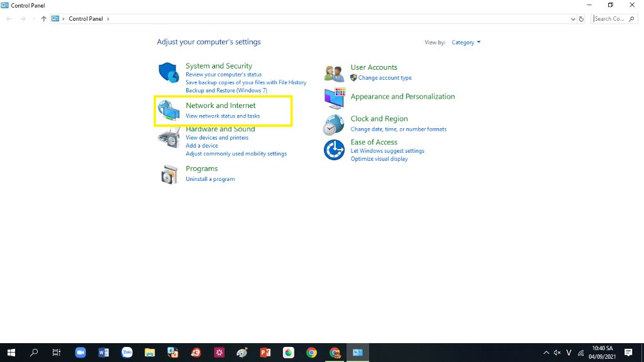Open Ease of Access category
Screen dimensions: 644x362
pyautogui.click(x=374, y=142)
